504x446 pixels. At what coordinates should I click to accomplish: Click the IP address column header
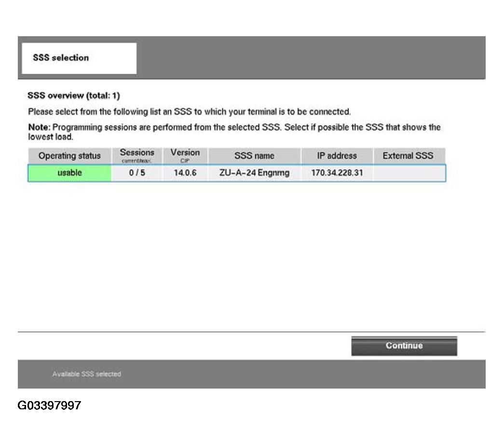(x=337, y=156)
